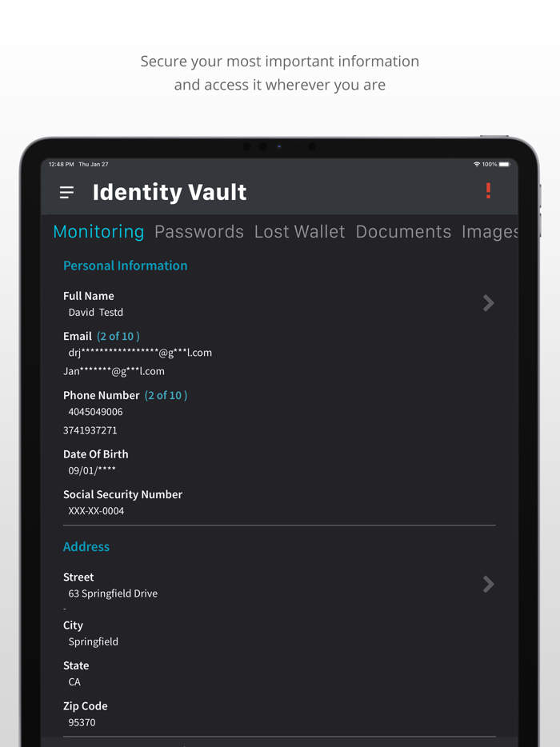Tap the Zip Code label
This screenshot has width=560, height=747.
[x=86, y=706]
